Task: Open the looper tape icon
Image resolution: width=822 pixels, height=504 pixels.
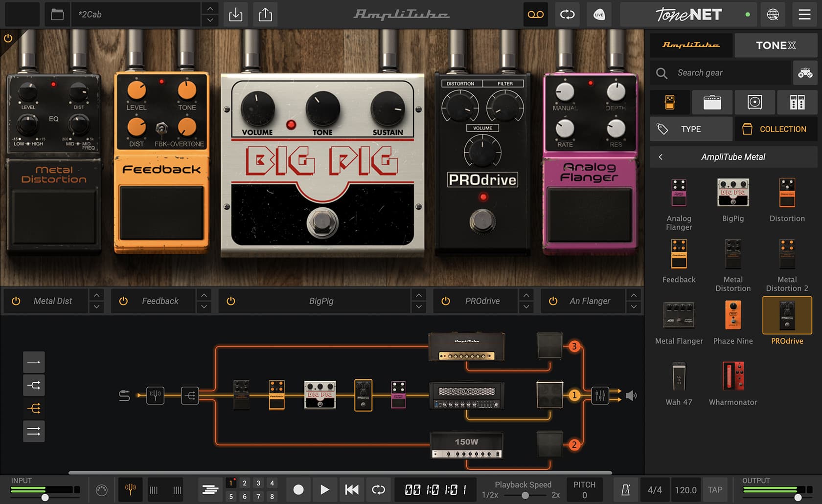Action: coord(535,15)
